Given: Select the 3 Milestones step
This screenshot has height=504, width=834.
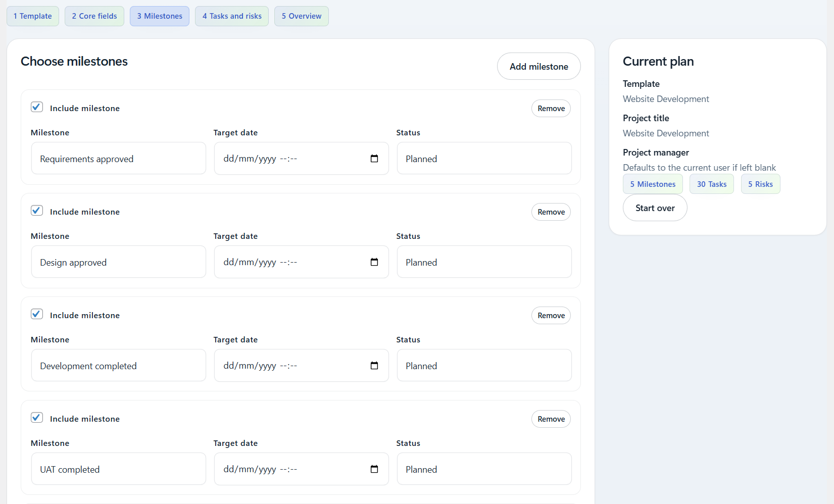Looking at the screenshot, I should 160,16.
